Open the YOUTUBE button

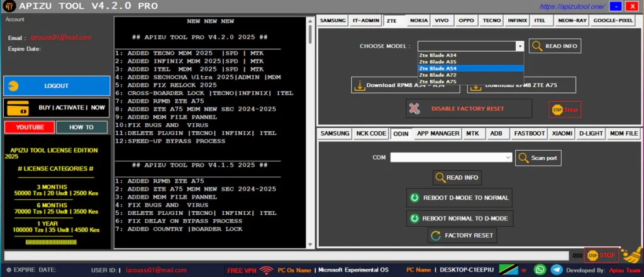pyautogui.click(x=30, y=128)
